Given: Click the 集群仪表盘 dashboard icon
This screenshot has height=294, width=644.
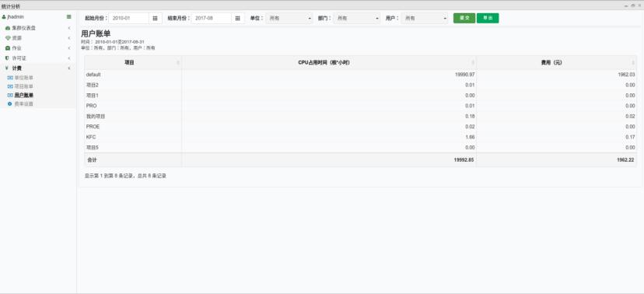Looking at the screenshot, I should [x=8, y=28].
